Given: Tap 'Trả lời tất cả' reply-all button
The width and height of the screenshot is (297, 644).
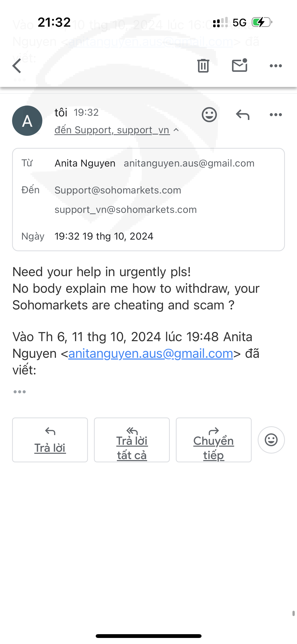Looking at the screenshot, I should pos(132,440).
